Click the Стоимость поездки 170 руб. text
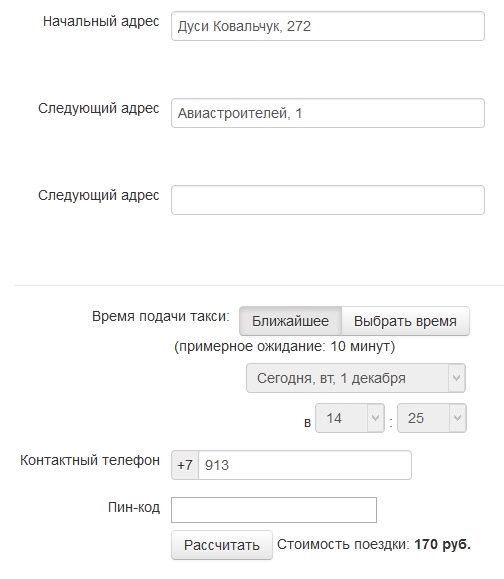Image resolution: width=504 pixels, height=579 pixels. (374, 544)
